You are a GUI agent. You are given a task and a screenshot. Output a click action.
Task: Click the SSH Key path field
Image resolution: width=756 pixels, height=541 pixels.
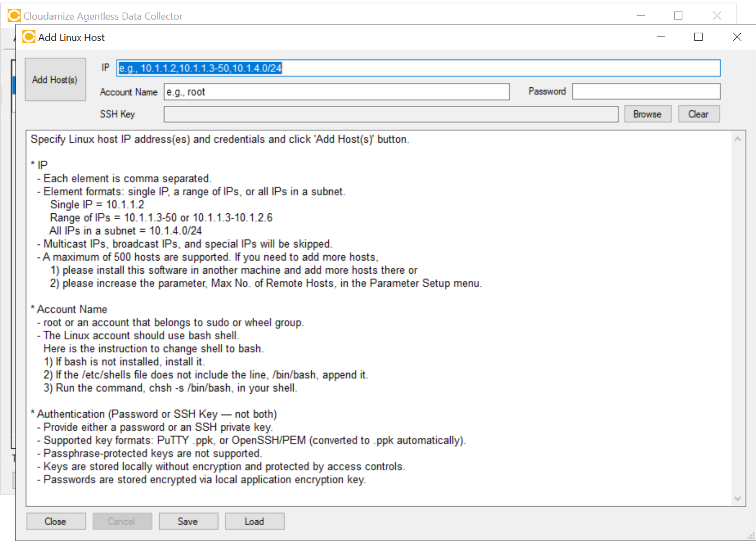click(391, 114)
